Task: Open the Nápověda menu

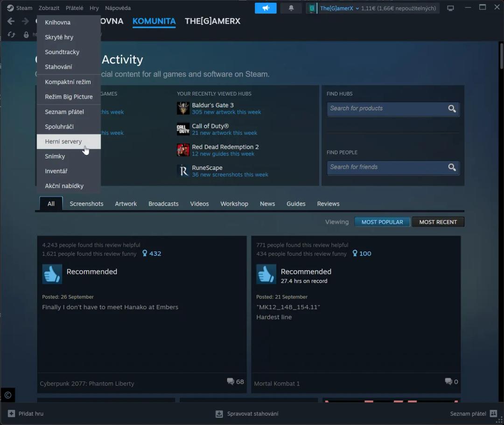Action: point(118,8)
